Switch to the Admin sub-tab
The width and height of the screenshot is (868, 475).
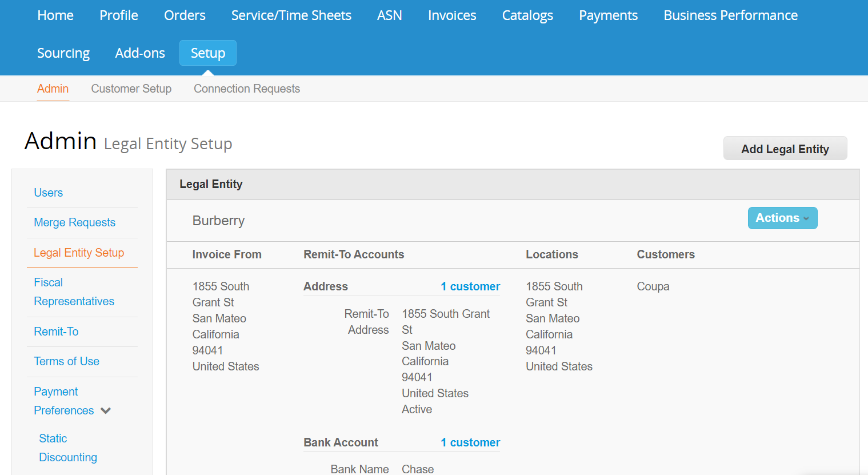53,89
